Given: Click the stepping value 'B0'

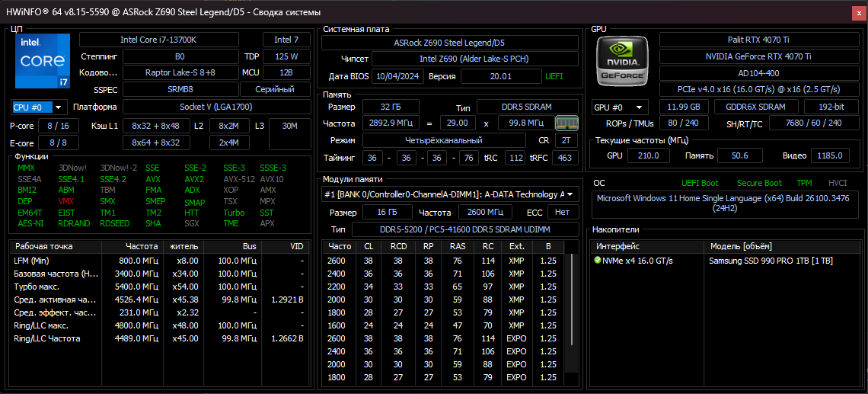Looking at the screenshot, I should [x=180, y=56].
